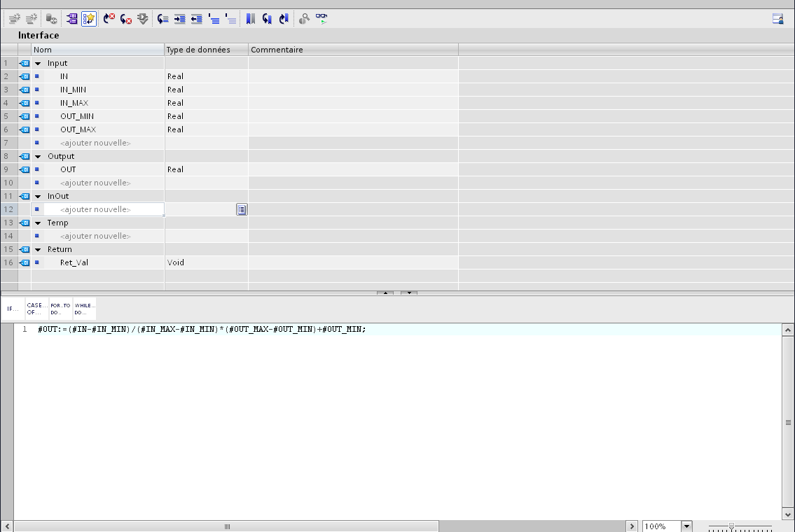Click the indent text icon
The height and width of the screenshot is (532, 795).
pos(179,19)
